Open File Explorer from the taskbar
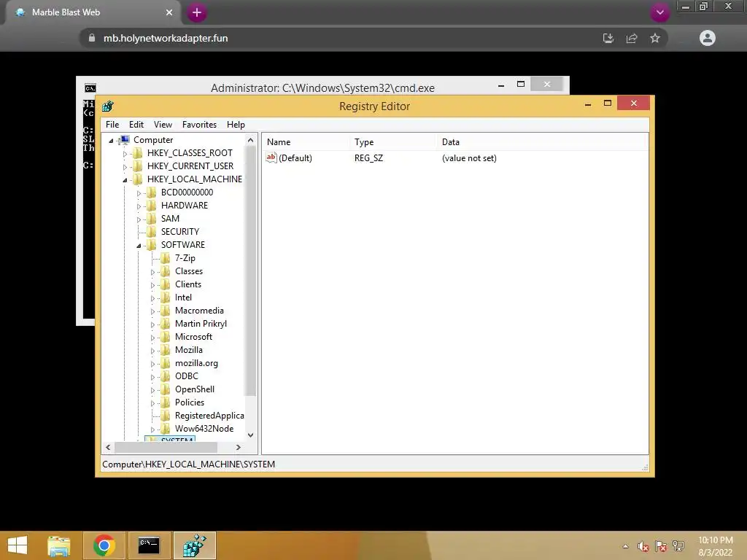This screenshot has width=747, height=560. click(59, 545)
